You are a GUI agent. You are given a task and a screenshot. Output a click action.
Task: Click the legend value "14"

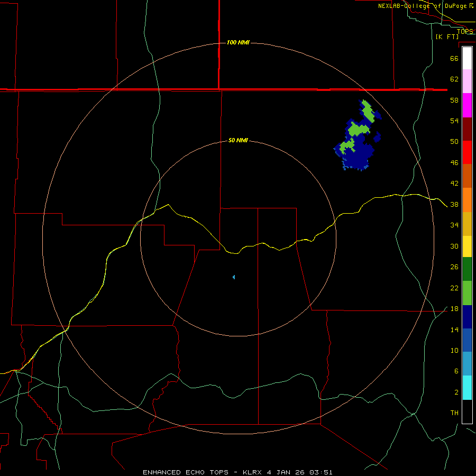[x=454, y=329]
